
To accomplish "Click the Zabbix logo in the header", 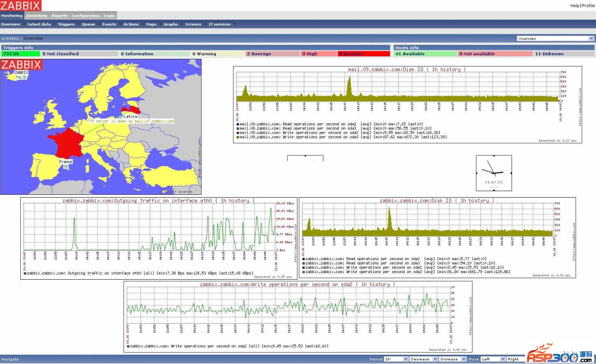I will 20,5.
